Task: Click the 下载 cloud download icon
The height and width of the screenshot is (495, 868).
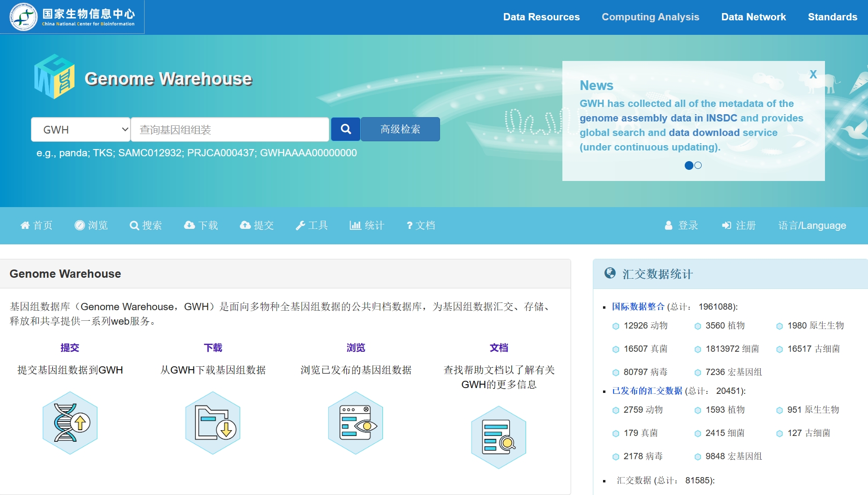Action: pos(190,225)
